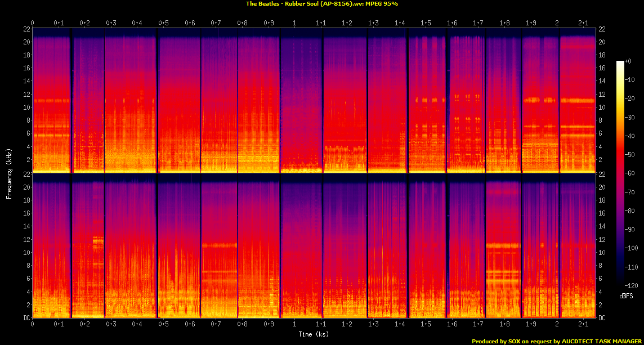
Task: Click the title 'The Beatles - Rubber Soul (AP-8156).wv: MPEG 95%'
Action: point(322,4)
